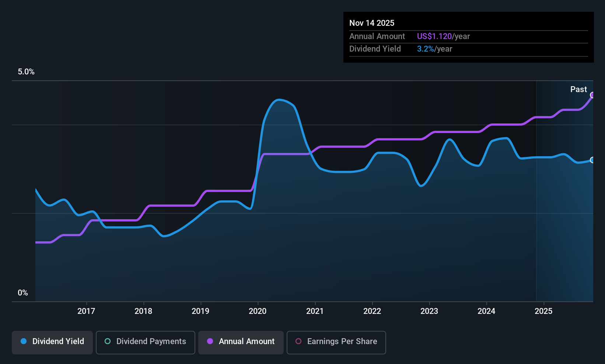Click the 5.0% y-axis label
The height and width of the screenshot is (364, 605).
26,71
